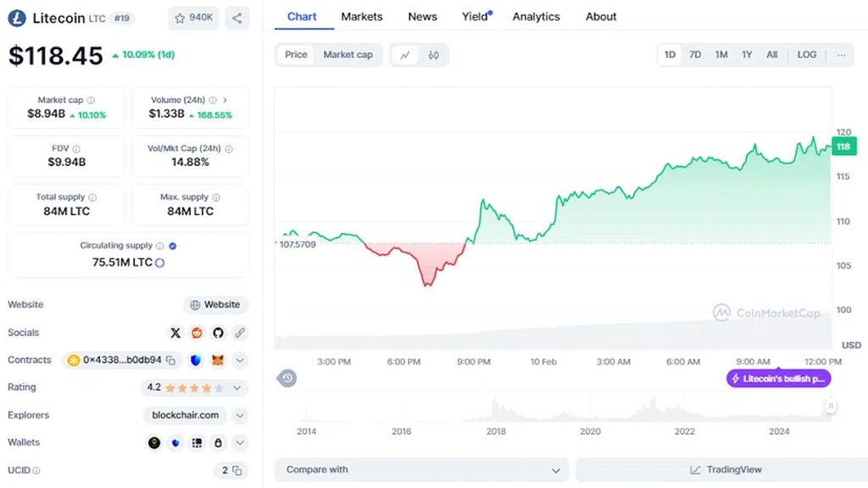Set chart range to 1Y
The width and height of the screenshot is (868, 488).
(747, 55)
